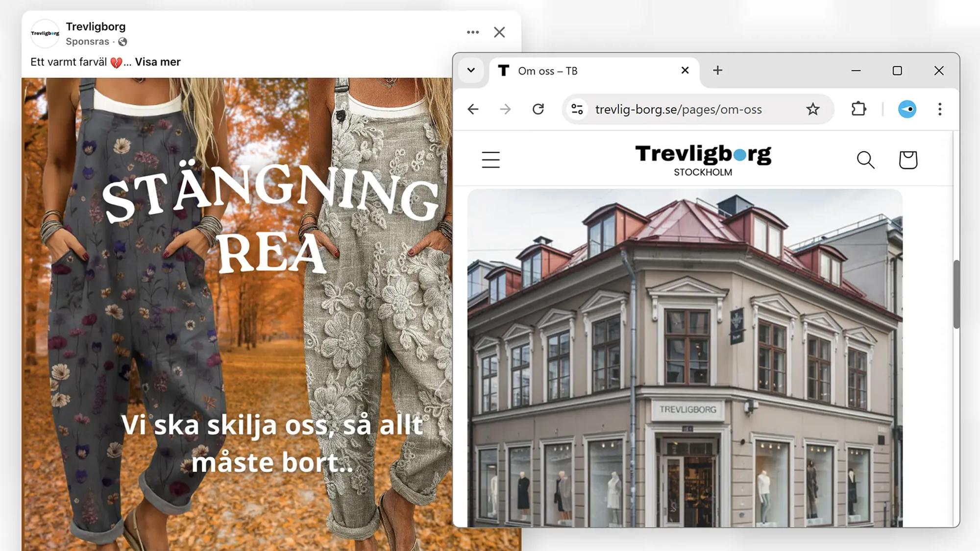Image resolution: width=980 pixels, height=551 pixels.
Task: Click the Trevligborg Stockholm logo
Action: (x=703, y=160)
